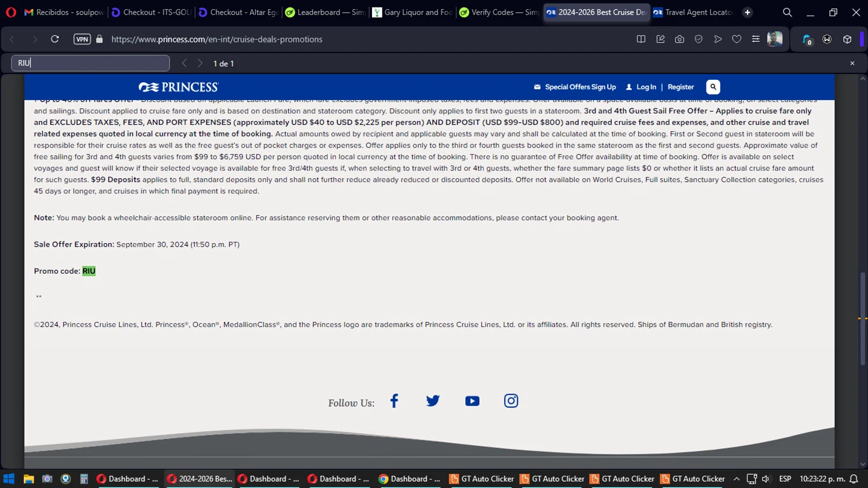This screenshot has height=488, width=868.
Task: Click the send flow arrow icon
Action: [x=718, y=39]
